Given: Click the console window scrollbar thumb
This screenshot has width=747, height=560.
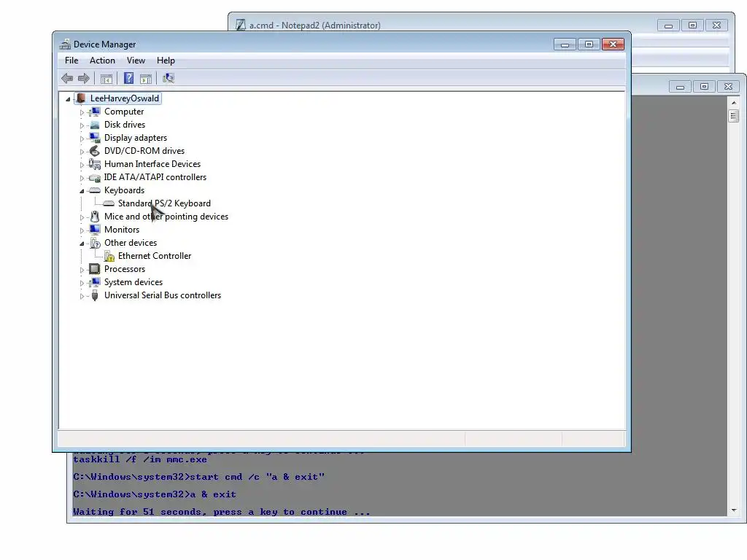Looking at the screenshot, I should 734,116.
